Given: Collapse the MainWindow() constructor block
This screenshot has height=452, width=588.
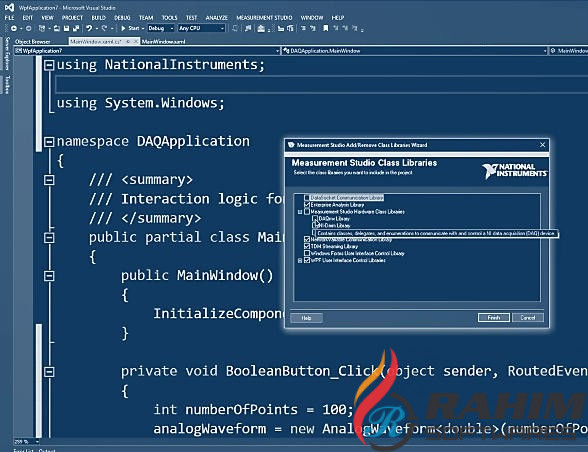Looking at the screenshot, I should pyautogui.click(x=49, y=276).
